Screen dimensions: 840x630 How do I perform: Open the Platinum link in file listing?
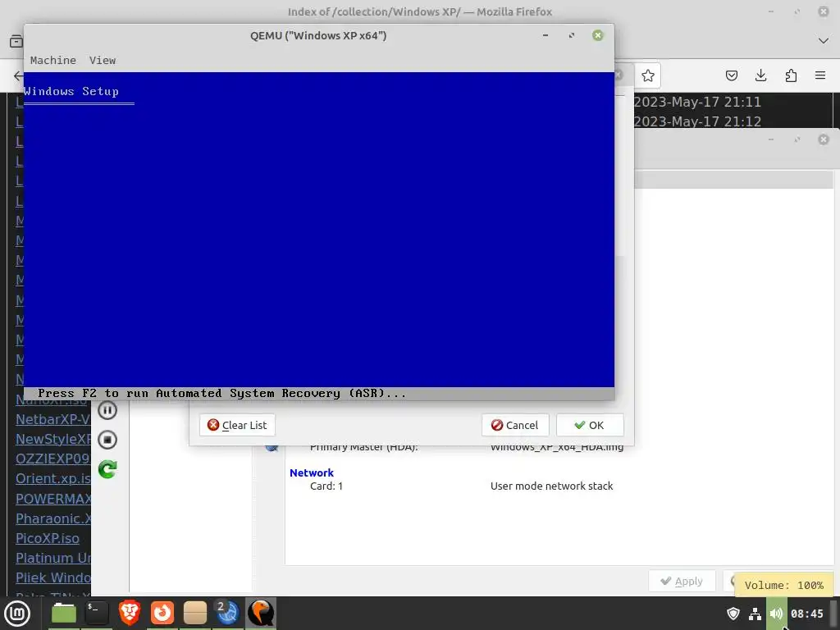click(52, 558)
